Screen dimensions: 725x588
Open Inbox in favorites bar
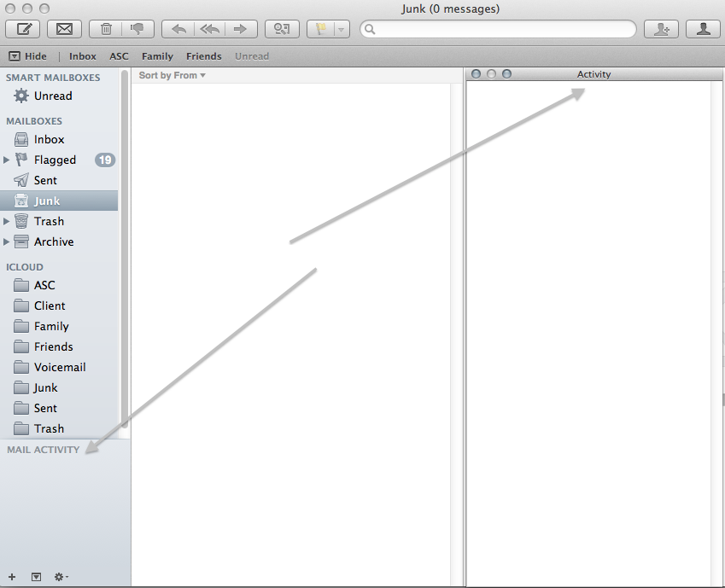point(82,56)
